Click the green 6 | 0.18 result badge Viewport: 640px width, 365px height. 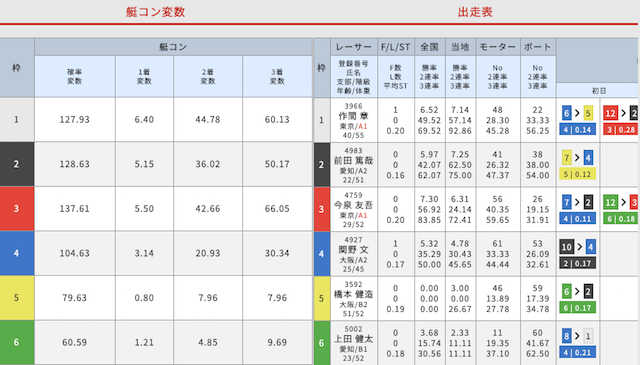(621, 219)
